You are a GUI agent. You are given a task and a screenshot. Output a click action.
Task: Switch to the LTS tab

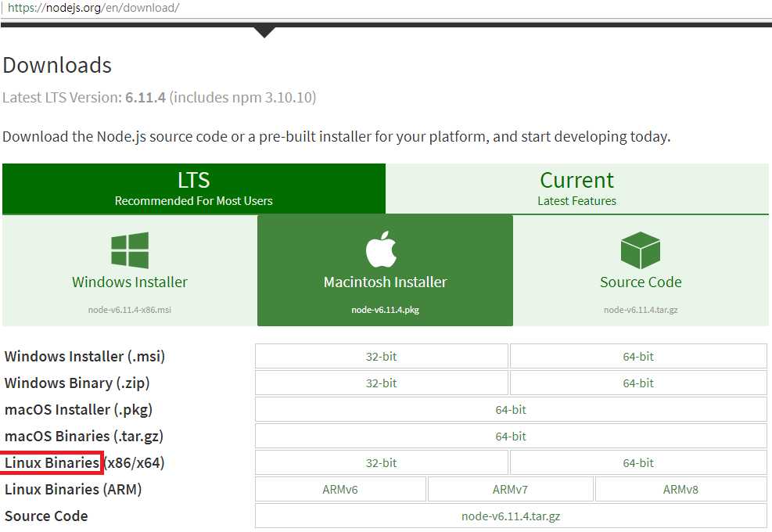[x=194, y=189]
